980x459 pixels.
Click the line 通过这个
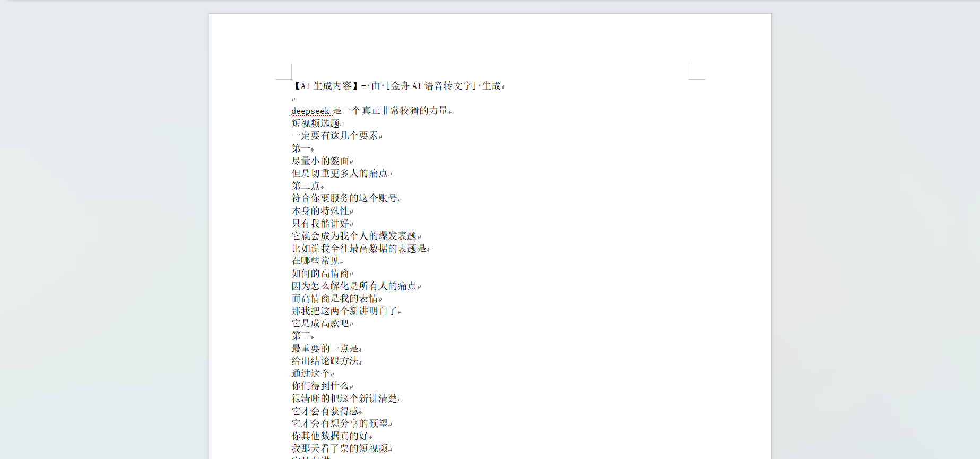tap(310, 374)
